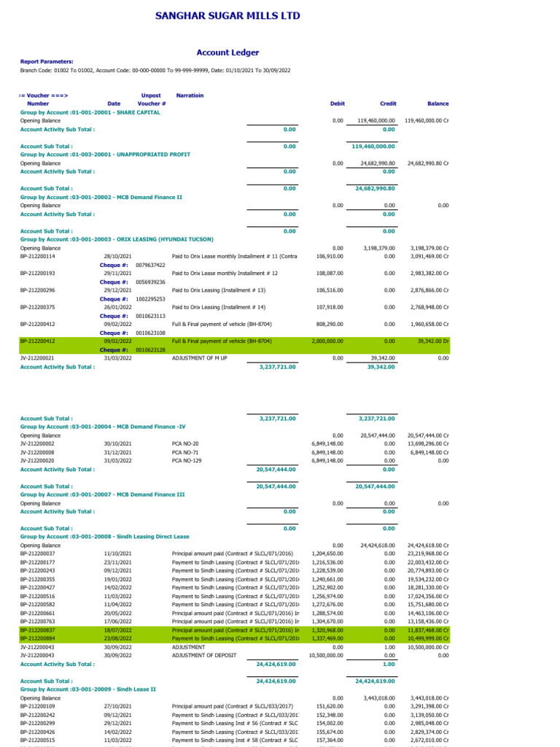This screenshot has width=560, height=747.
Task: Select the Branch Code parameters line
Action: click(x=155, y=70)
